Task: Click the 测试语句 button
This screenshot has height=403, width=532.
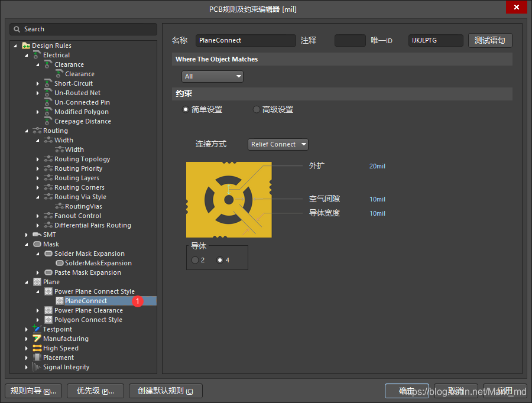Action: 489,40
